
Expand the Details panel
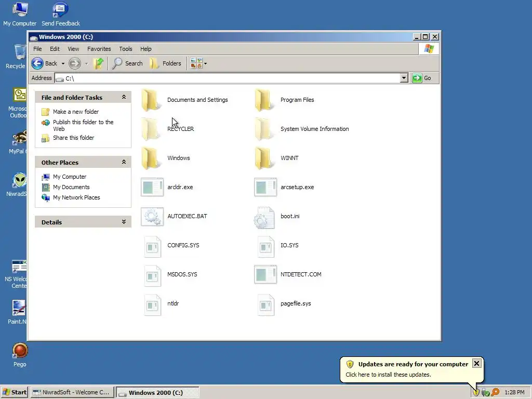(124, 222)
